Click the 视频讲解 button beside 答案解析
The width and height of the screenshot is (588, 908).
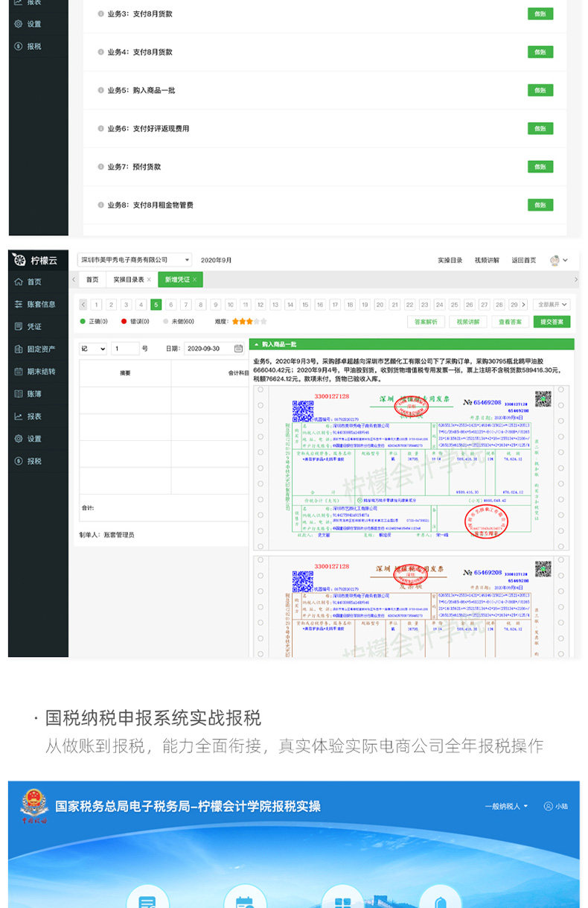pos(467,322)
